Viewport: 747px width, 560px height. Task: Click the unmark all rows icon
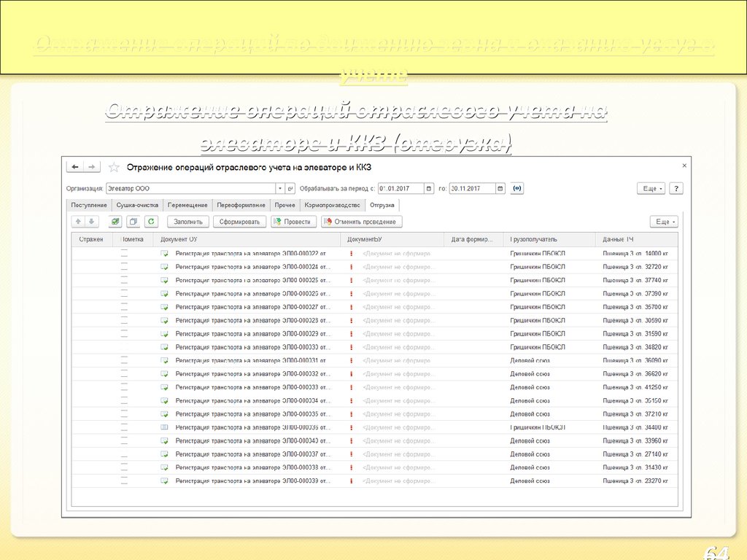coord(133,222)
